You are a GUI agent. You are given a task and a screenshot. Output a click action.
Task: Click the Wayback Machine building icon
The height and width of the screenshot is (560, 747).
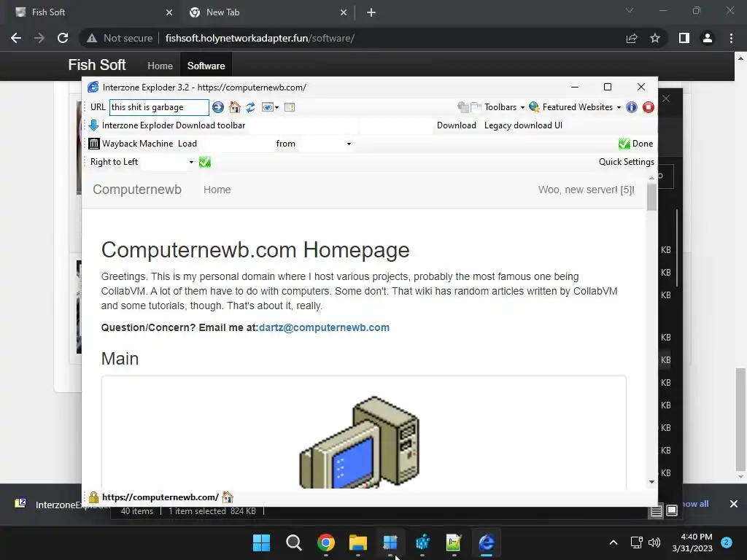(94, 144)
